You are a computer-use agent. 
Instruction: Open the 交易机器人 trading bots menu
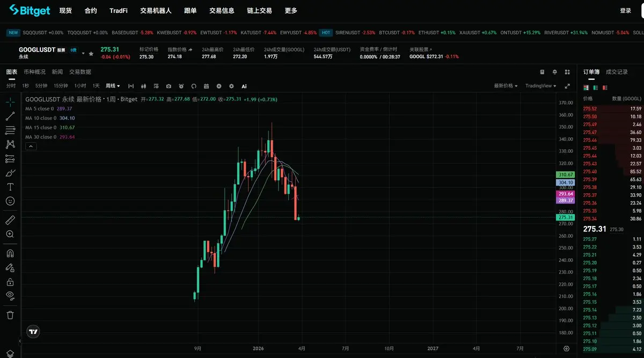coord(156,11)
